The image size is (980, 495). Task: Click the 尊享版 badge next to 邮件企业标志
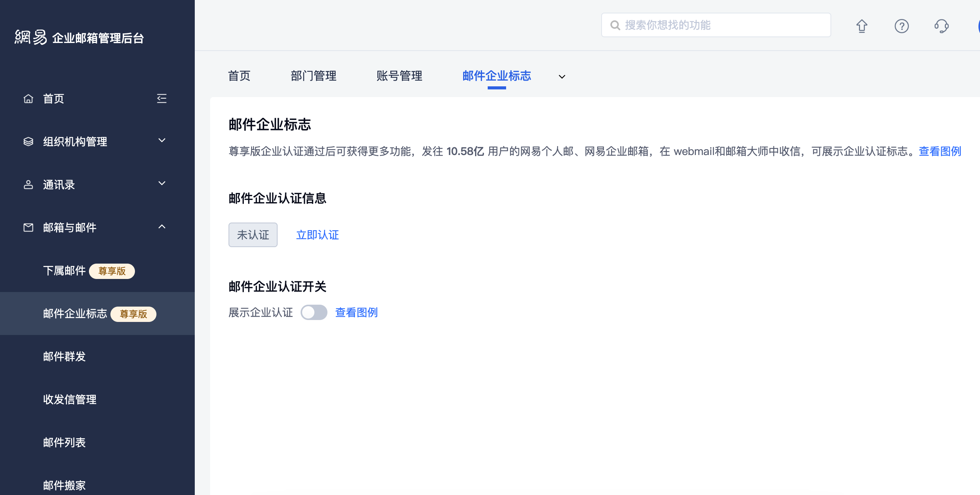(133, 314)
